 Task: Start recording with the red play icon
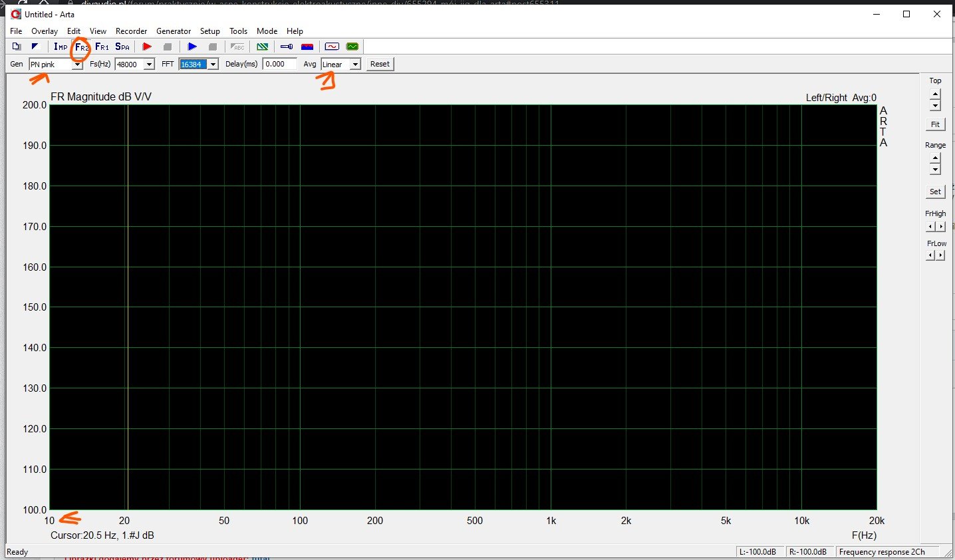tap(147, 47)
